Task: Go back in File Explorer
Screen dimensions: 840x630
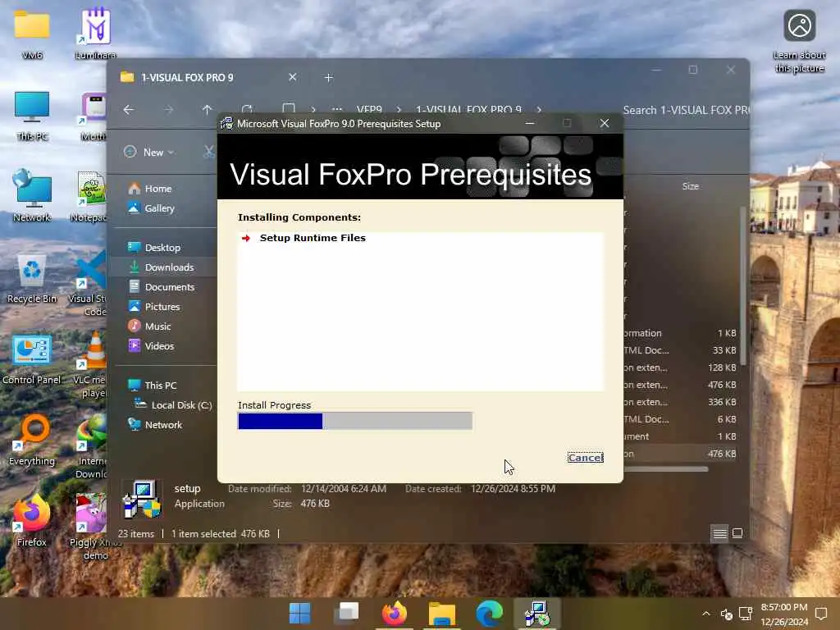Action: pyautogui.click(x=129, y=110)
